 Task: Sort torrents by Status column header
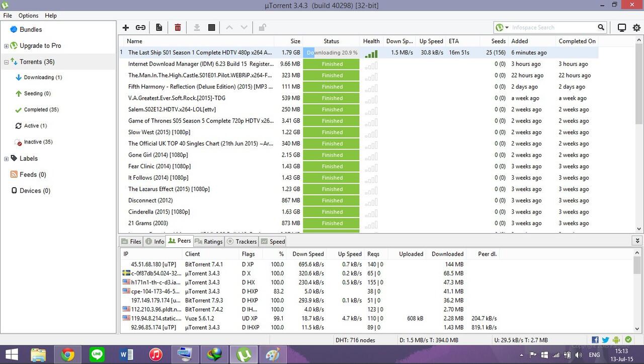[332, 41]
